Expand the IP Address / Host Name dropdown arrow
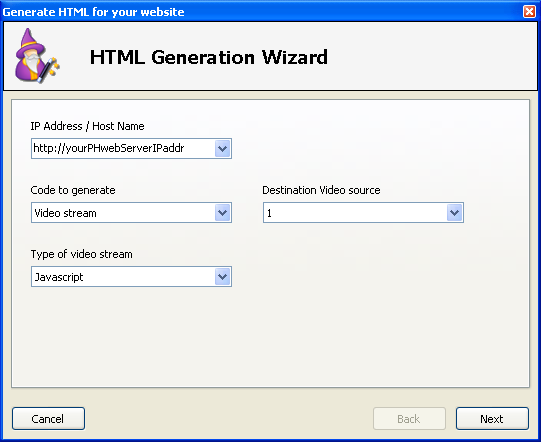Image resolution: width=541 pixels, height=442 pixels. click(223, 149)
